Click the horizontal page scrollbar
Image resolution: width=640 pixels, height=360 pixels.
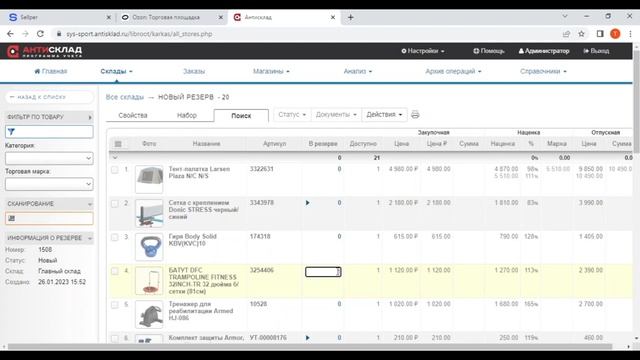[310, 347]
